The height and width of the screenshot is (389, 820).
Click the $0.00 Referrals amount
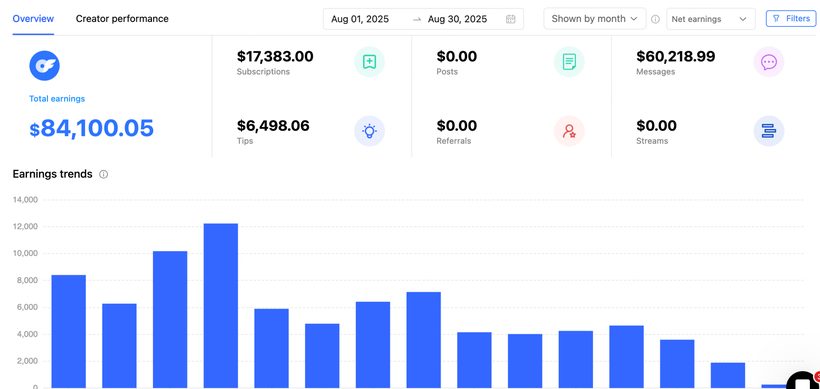[x=457, y=125]
